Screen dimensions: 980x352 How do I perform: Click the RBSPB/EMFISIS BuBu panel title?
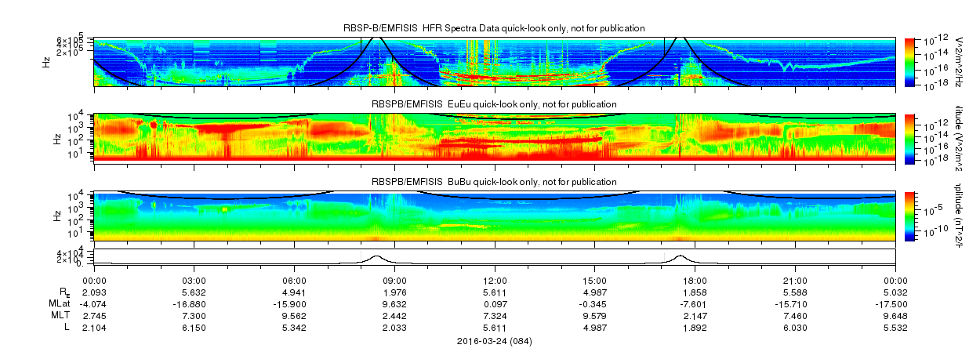494,182
